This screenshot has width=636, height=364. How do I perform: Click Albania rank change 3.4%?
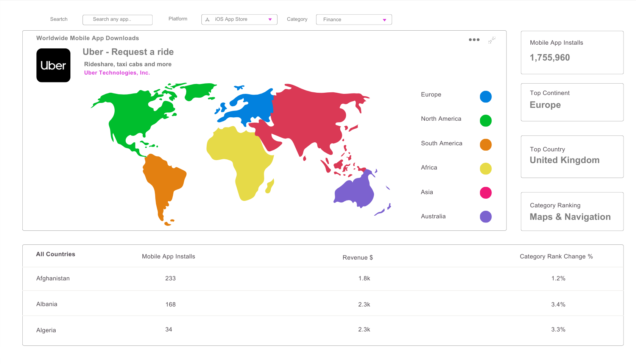(x=558, y=305)
